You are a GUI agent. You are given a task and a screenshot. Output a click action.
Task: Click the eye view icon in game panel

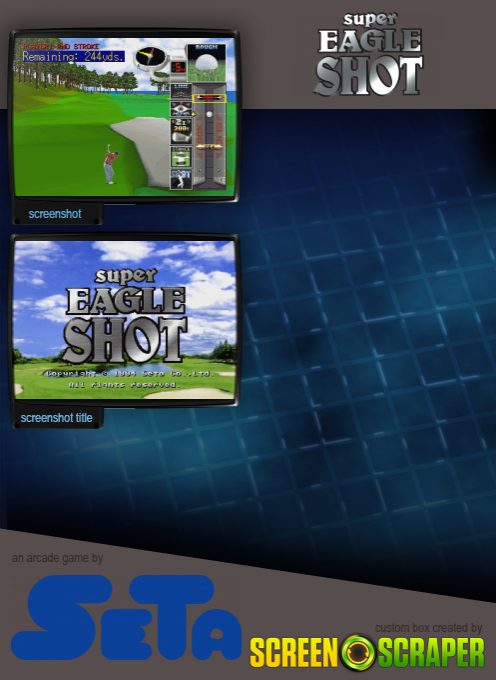[181, 108]
